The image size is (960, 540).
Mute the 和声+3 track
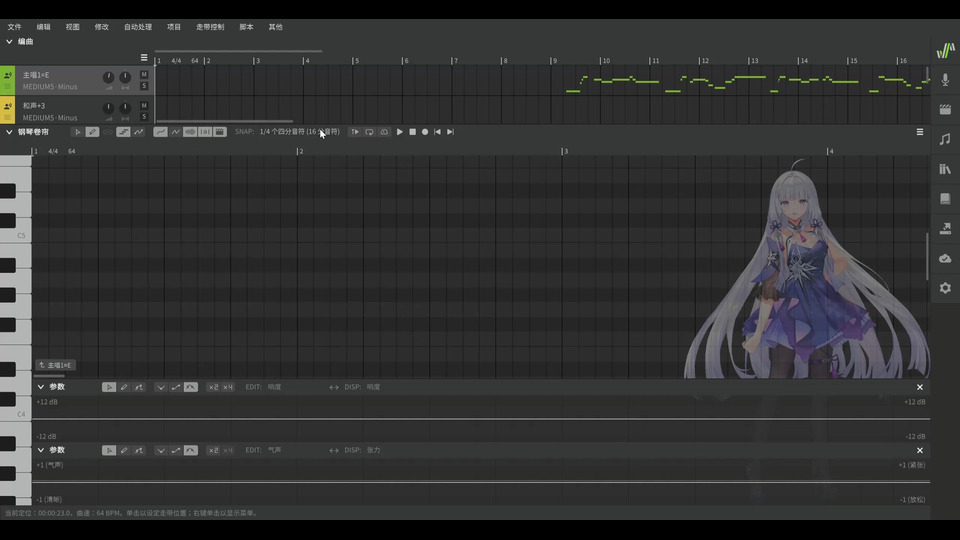coord(144,106)
